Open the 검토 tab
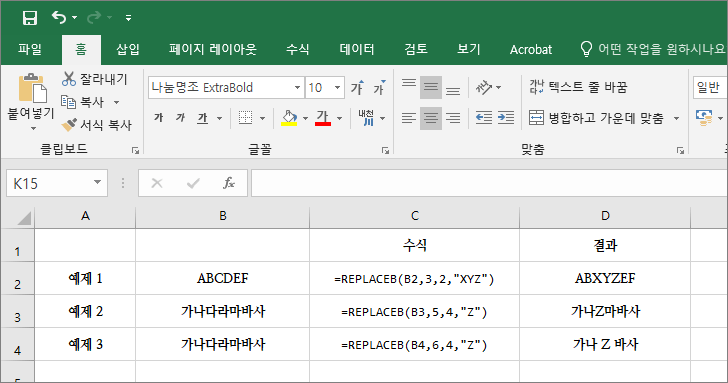The image size is (728, 383). click(416, 49)
